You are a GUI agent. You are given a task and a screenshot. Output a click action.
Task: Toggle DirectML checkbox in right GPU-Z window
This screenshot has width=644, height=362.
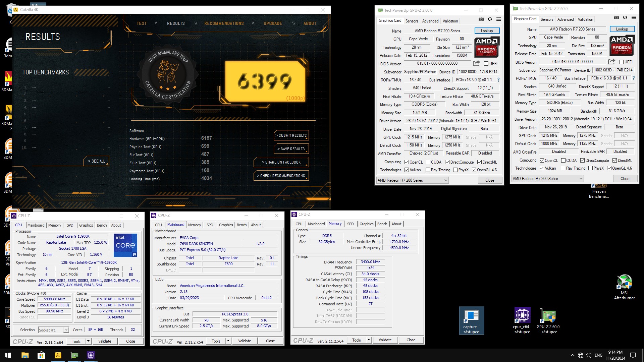coord(614,161)
